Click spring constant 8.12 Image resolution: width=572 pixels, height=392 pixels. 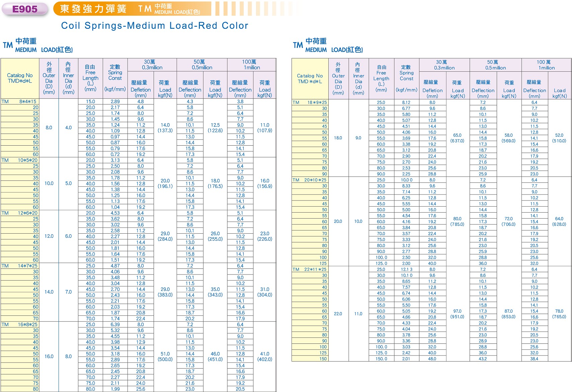(x=406, y=102)
